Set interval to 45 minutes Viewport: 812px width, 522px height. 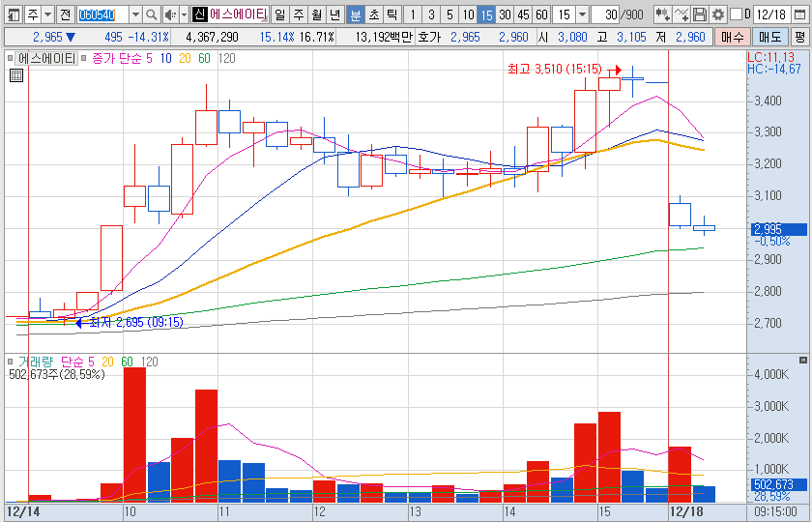pyautogui.click(x=524, y=14)
